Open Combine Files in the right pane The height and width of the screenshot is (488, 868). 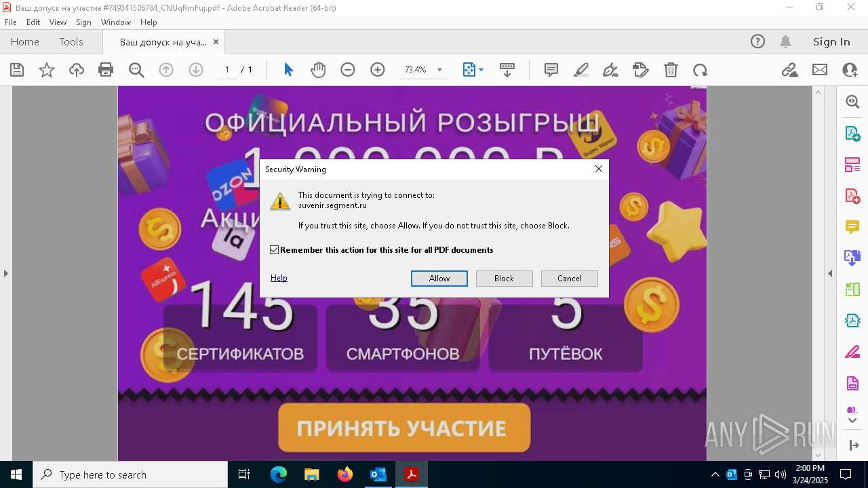click(852, 258)
